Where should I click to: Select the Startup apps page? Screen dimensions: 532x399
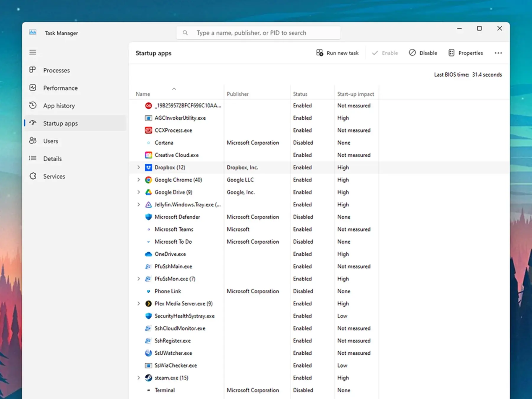[75, 123]
